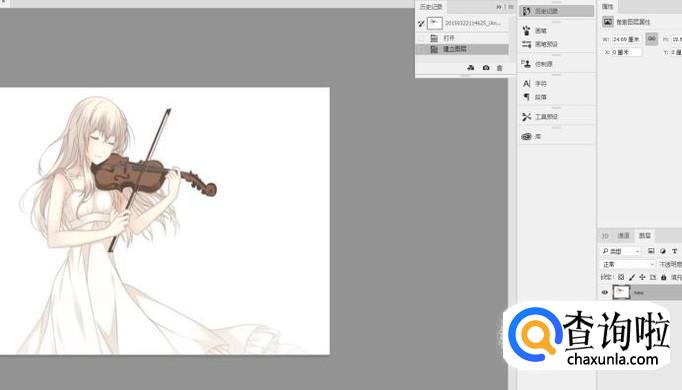Switch to the Channels tab
This screenshot has height=390, width=682.
(x=623, y=235)
